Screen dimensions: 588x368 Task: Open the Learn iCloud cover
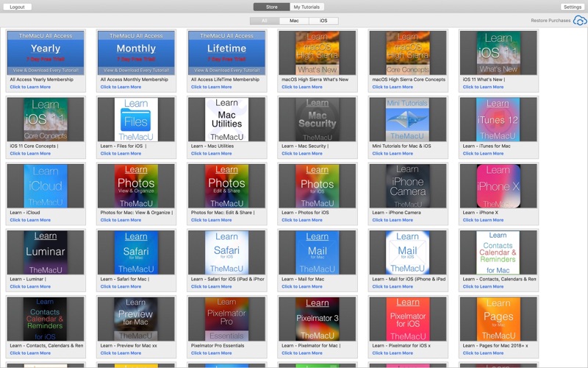[x=46, y=186]
